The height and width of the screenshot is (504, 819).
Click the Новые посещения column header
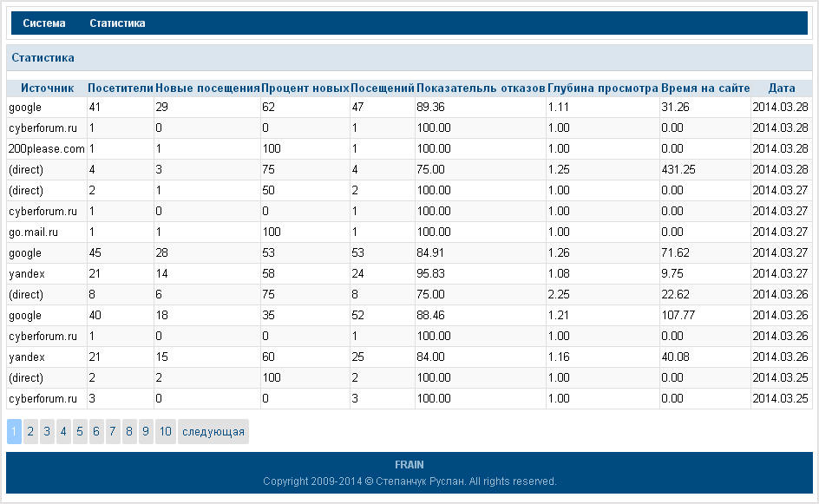point(207,88)
